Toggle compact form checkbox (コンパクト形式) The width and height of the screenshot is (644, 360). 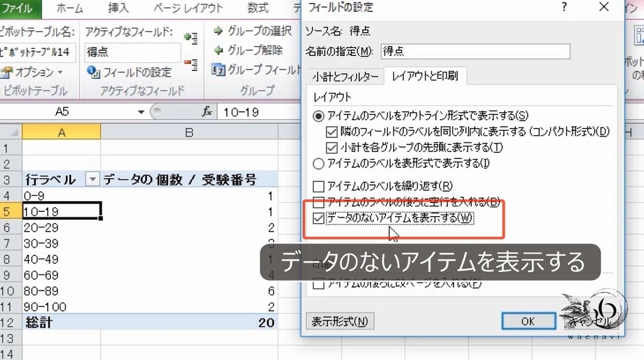(331, 132)
